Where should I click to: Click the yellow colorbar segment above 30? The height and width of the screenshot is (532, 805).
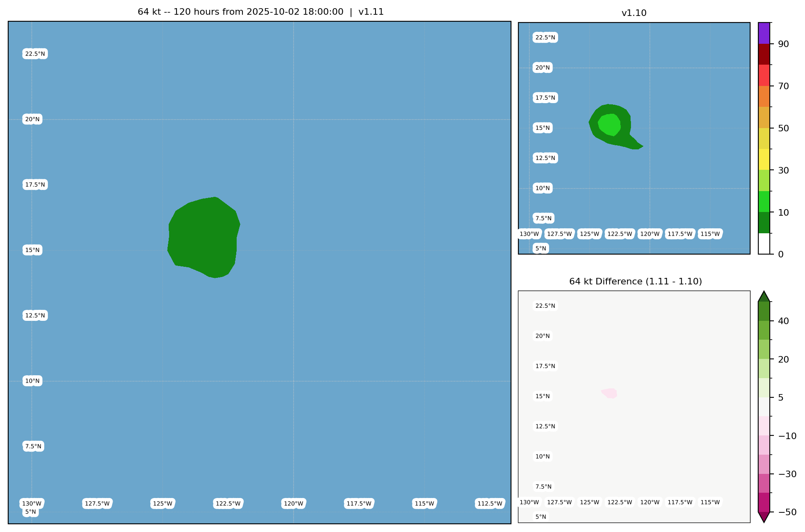[764, 159]
